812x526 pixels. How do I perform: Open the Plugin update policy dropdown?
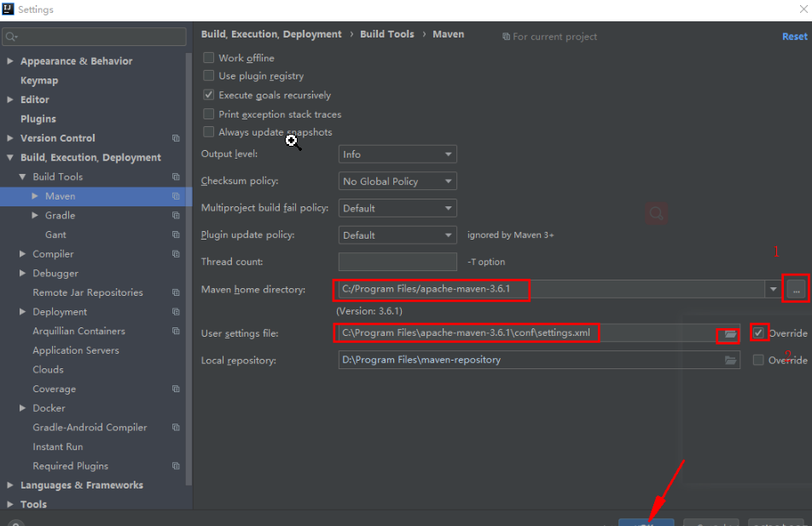coord(397,235)
